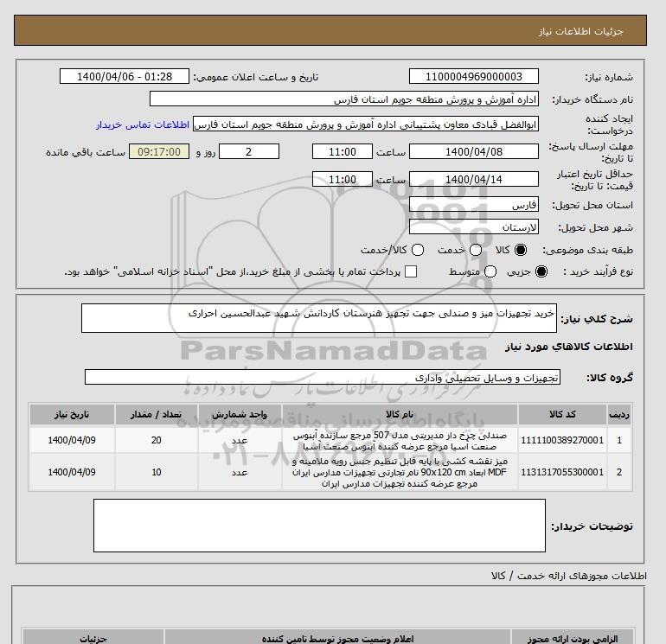The image size is (666, 644).
Task: Toggle the اسناد خزانه اسلامی payment checkbox
Action: [411, 271]
